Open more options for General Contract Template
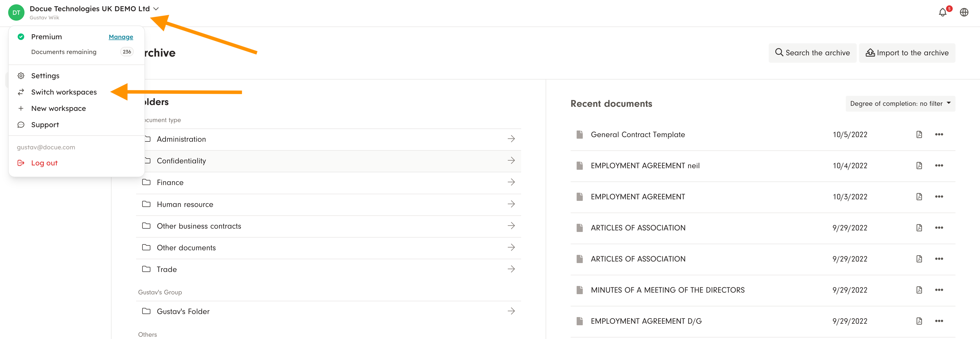This screenshot has height=339, width=980. click(939, 135)
